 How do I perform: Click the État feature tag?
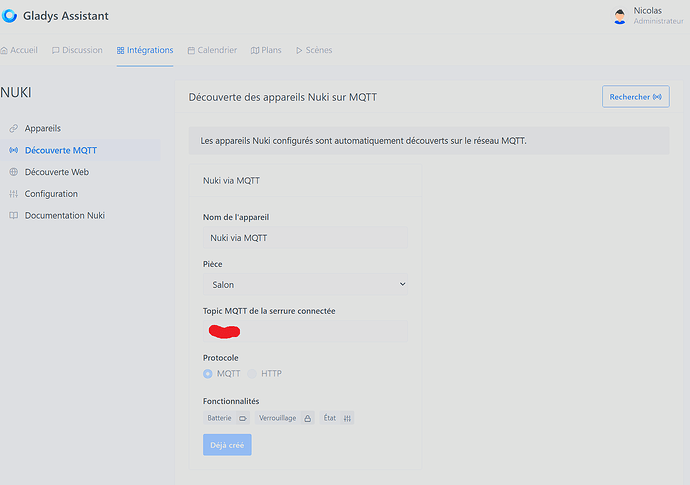pyautogui.click(x=337, y=418)
